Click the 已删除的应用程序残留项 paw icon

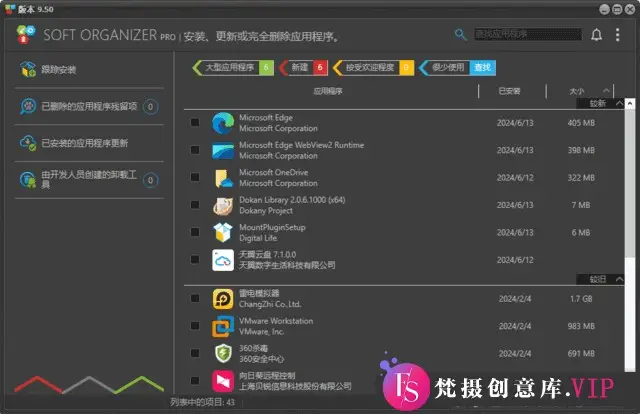pyautogui.click(x=28, y=106)
